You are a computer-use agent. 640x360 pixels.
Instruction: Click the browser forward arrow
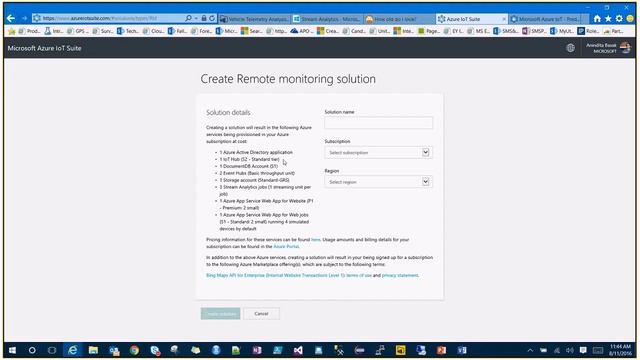pos(24,18)
